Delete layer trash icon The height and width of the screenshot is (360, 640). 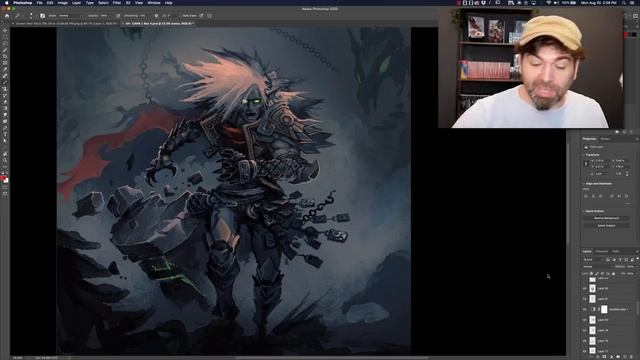coord(631,357)
